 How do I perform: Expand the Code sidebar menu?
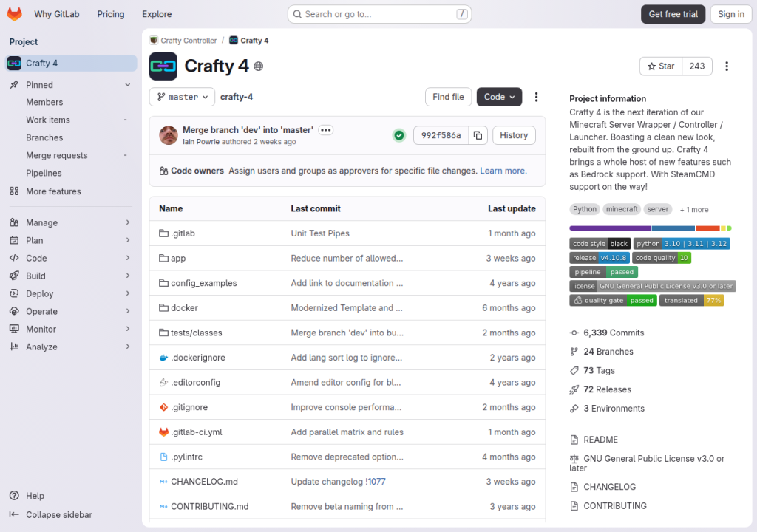coord(70,259)
